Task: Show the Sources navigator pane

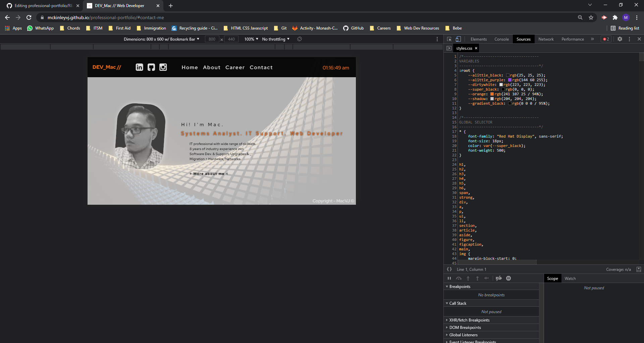Action: coord(449,48)
